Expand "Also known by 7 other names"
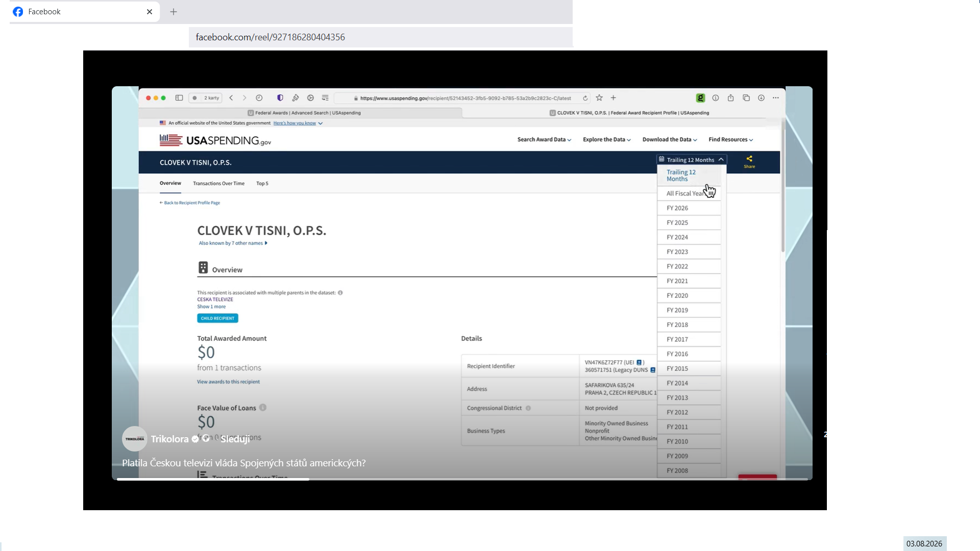The height and width of the screenshot is (551, 980). (x=233, y=243)
